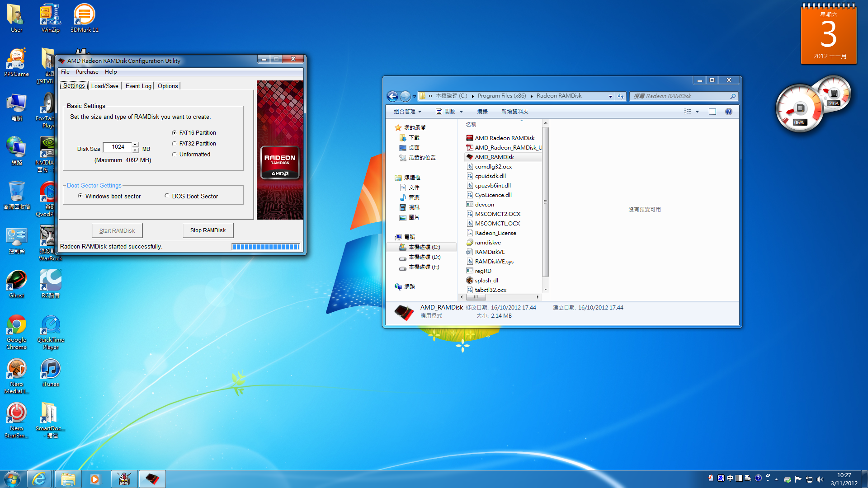Open the 組合管理 dropdown in Explorer
The width and height of the screenshot is (868, 488).
point(407,112)
